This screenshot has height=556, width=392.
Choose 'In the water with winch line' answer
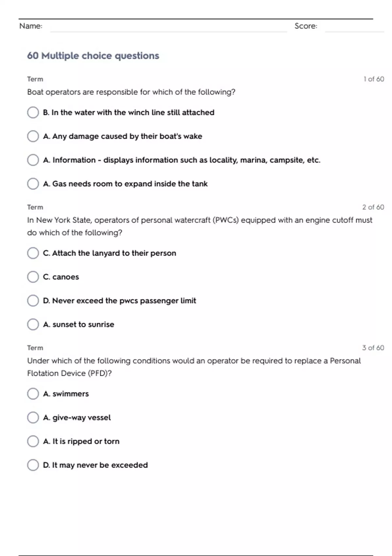tap(33, 113)
